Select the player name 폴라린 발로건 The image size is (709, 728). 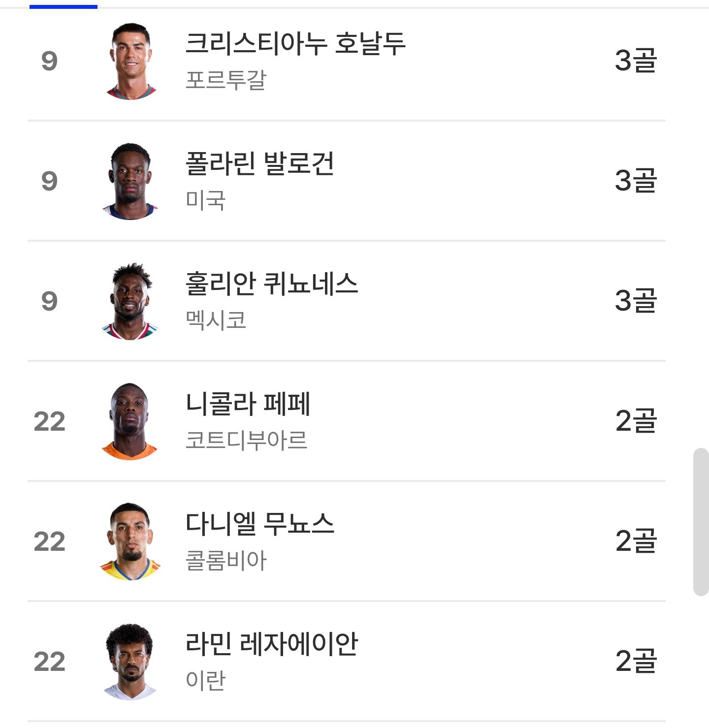[260, 163]
